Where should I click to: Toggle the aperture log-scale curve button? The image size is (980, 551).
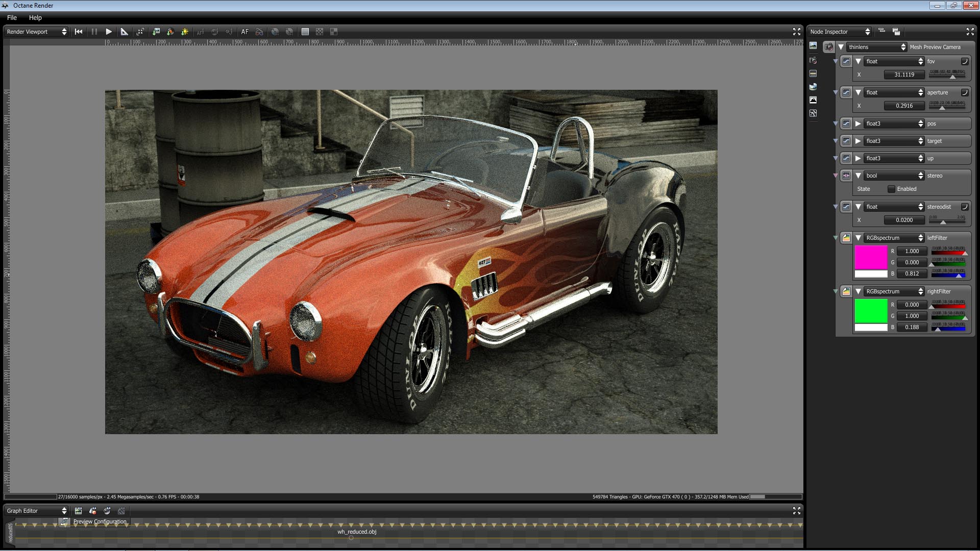965,92
